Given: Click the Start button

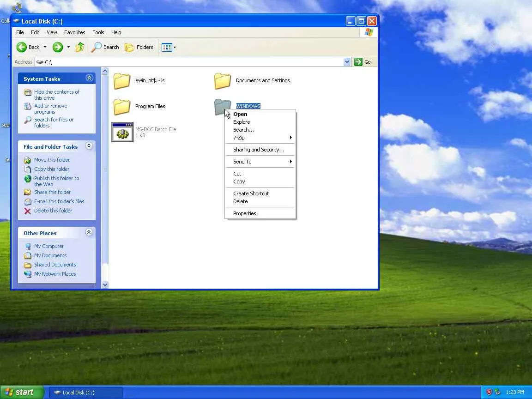Looking at the screenshot, I should pyautogui.click(x=22, y=392).
